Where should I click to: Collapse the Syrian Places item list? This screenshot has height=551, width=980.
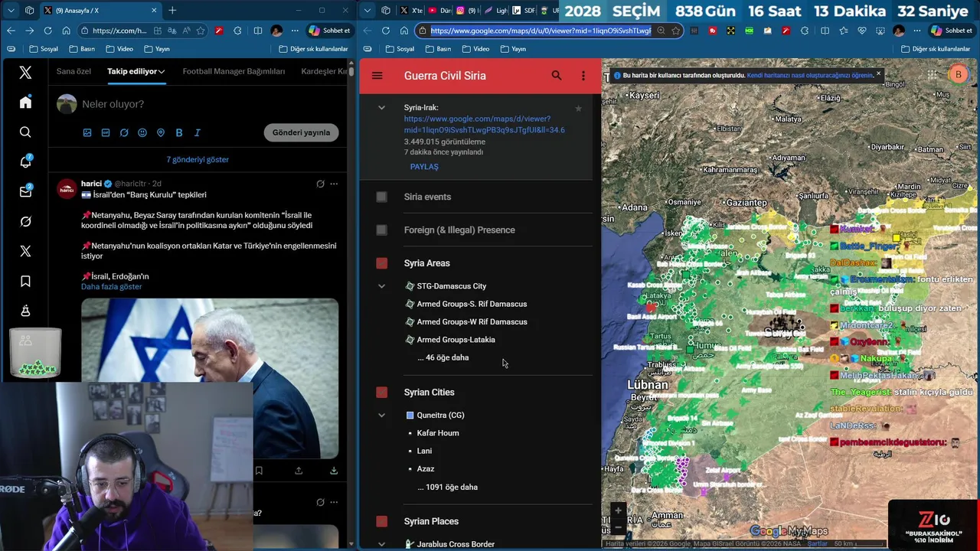pyautogui.click(x=381, y=544)
